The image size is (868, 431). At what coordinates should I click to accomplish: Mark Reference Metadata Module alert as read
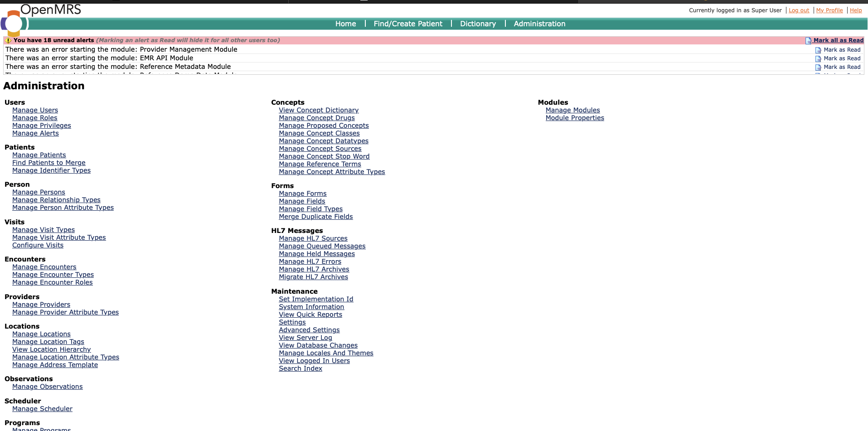coord(842,67)
